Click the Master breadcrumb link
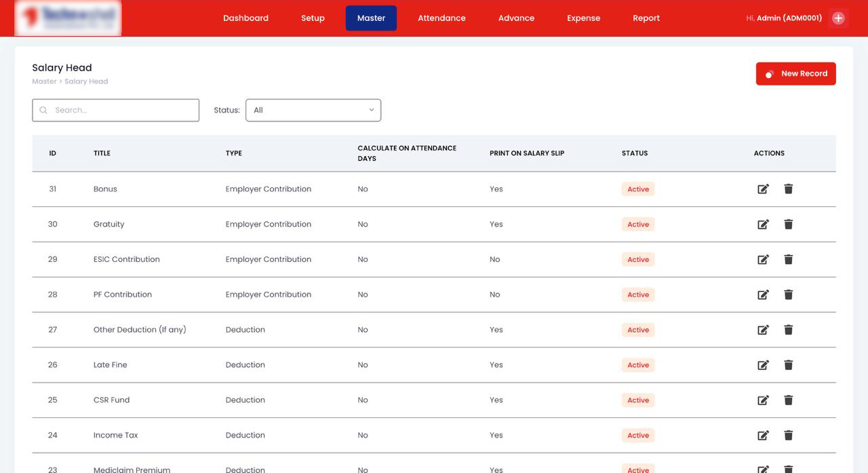The height and width of the screenshot is (473, 868). point(44,81)
